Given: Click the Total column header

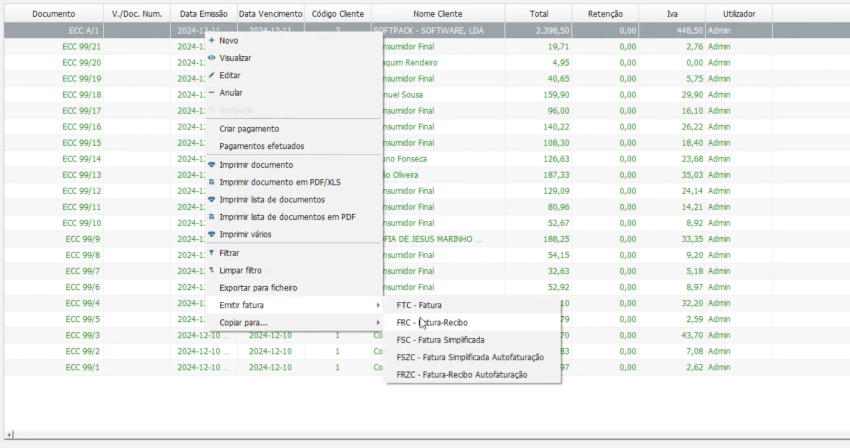Looking at the screenshot, I should (x=538, y=14).
